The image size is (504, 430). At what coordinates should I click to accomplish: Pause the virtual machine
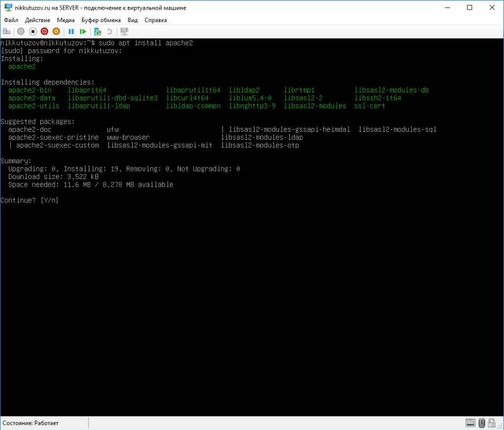coord(72,30)
